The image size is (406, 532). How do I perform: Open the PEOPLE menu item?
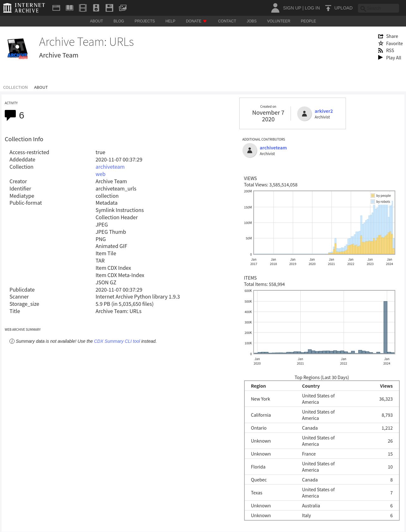pos(308,21)
